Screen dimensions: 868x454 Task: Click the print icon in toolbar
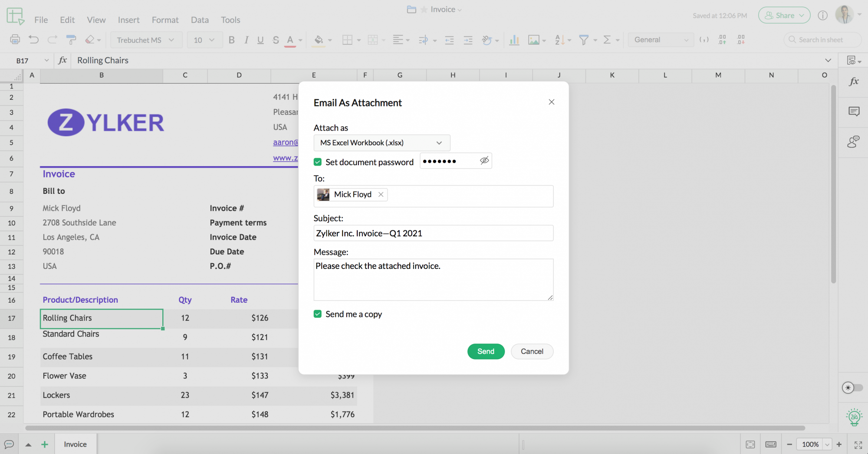(15, 40)
